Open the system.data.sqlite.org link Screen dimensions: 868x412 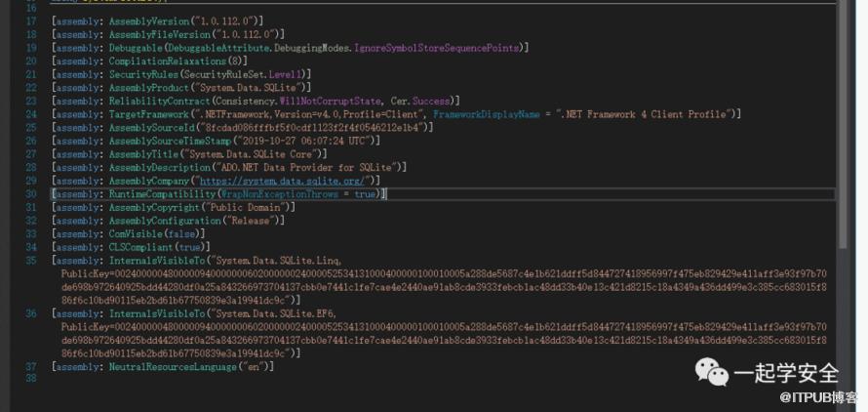click(282, 181)
